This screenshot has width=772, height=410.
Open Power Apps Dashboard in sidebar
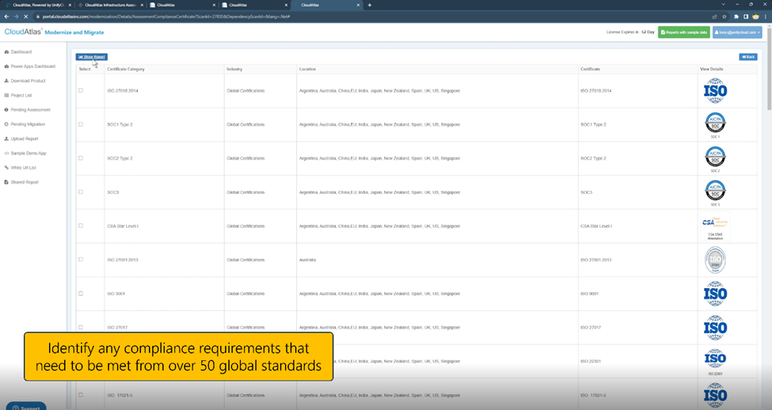(30, 66)
